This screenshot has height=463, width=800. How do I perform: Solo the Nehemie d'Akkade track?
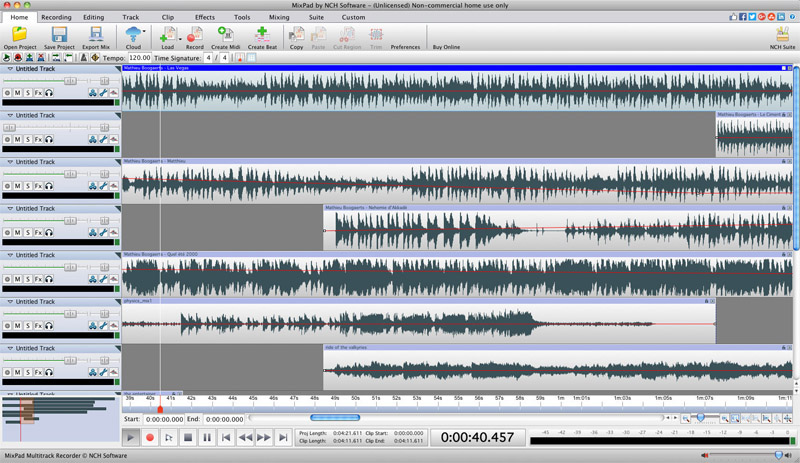coord(28,232)
